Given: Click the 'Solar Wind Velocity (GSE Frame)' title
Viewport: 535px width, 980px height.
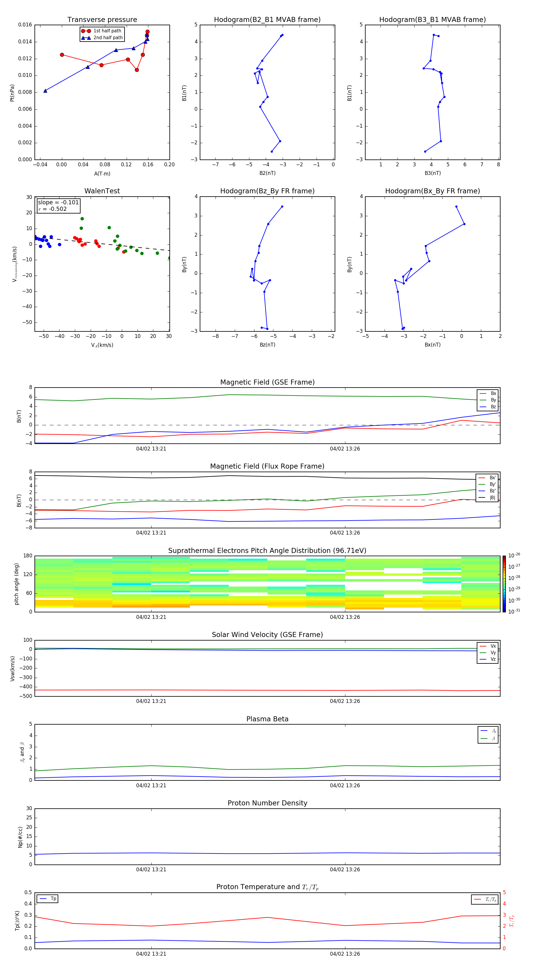Looking at the screenshot, I should pos(267,635).
